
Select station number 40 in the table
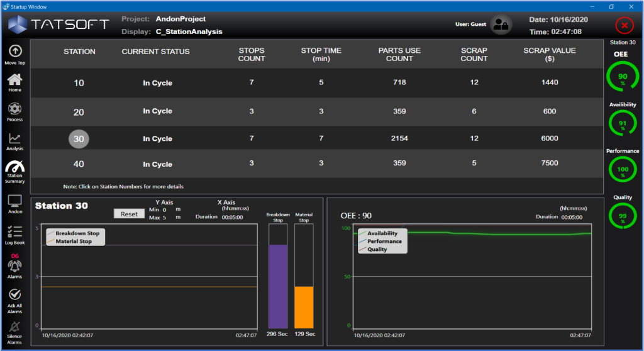click(x=79, y=164)
